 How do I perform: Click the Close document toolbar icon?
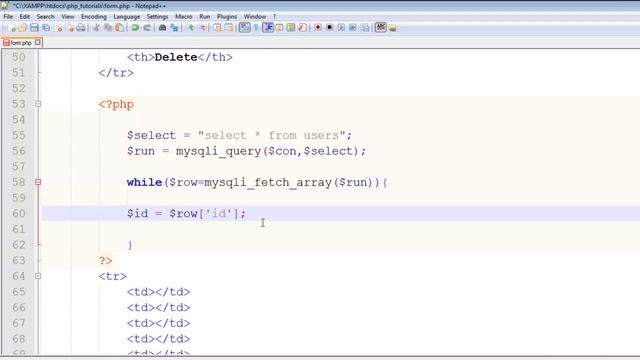click(x=59, y=28)
